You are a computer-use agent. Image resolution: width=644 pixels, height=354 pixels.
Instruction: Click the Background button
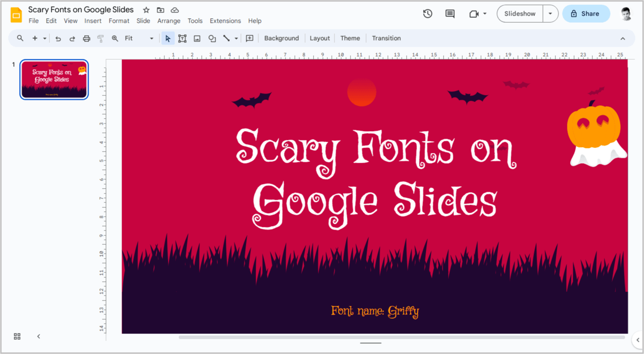pos(281,38)
